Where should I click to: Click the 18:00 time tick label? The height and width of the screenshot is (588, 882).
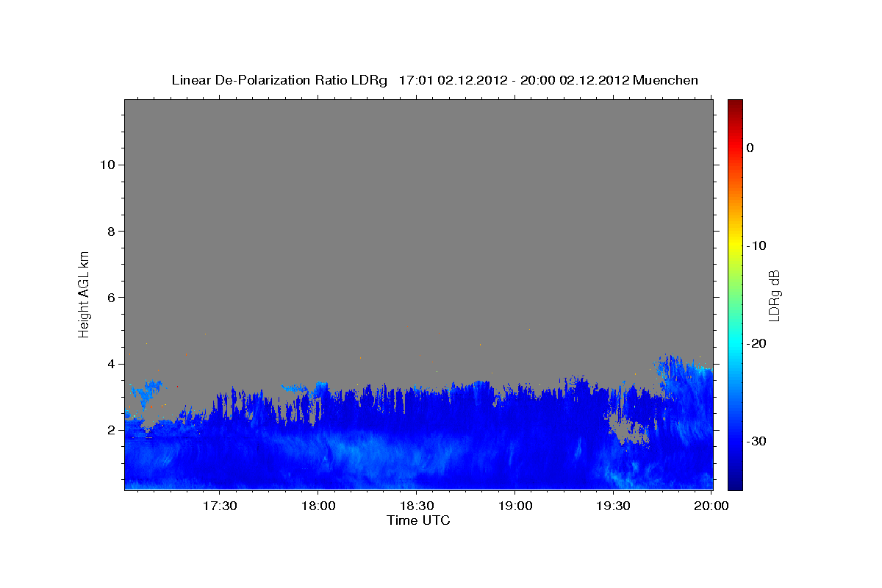tap(318, 506)
